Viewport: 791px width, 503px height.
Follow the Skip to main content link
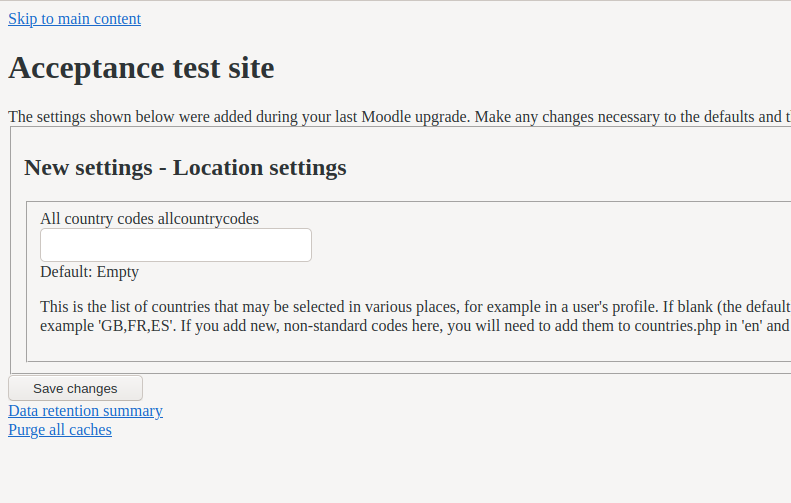74,19
